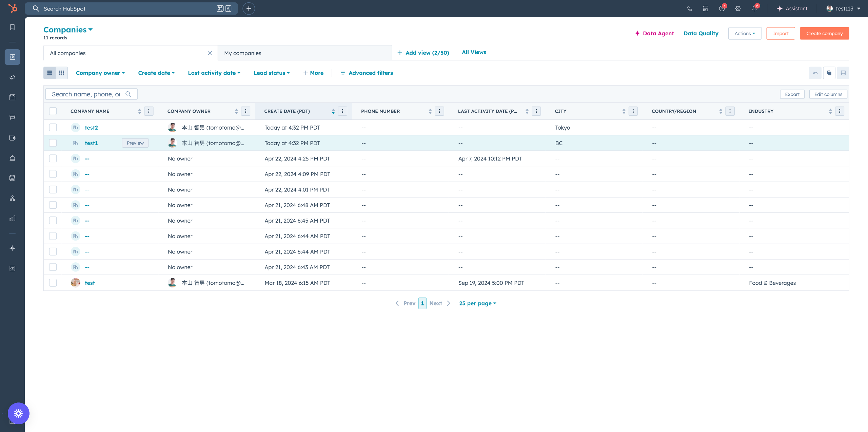Image resolution: width=868 pixels, height=432 pixels.
Task: Select the test2 row checkbox
Action: click(53, 128)
